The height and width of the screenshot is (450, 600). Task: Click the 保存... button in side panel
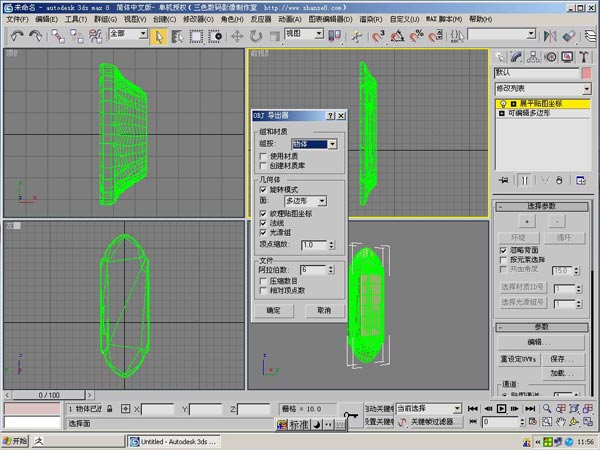click(563, 359)
